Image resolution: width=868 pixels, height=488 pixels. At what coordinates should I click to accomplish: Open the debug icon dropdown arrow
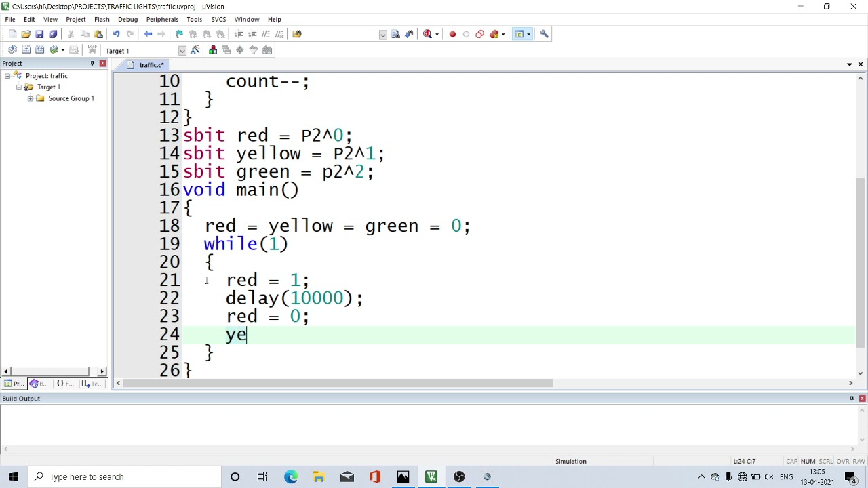click(x=437, y=34)
